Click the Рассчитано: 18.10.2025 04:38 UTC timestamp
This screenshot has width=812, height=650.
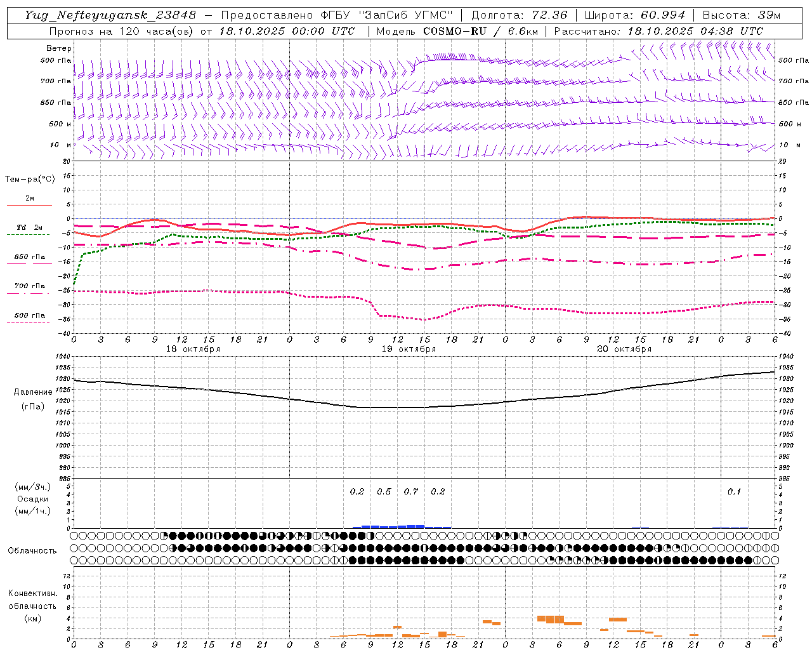coord(658,31)
